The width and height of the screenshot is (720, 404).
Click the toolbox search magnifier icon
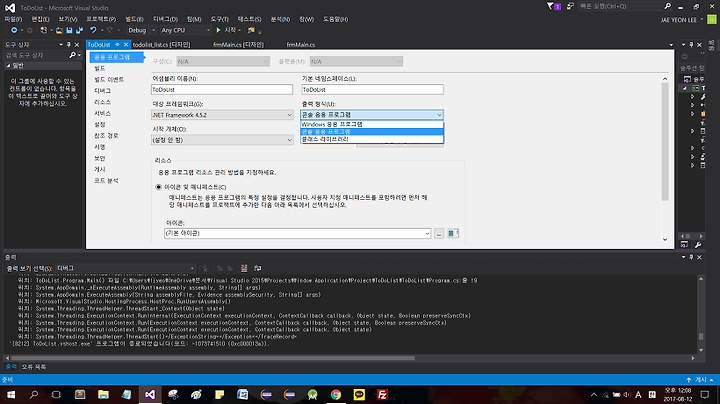tap(72, 55)
